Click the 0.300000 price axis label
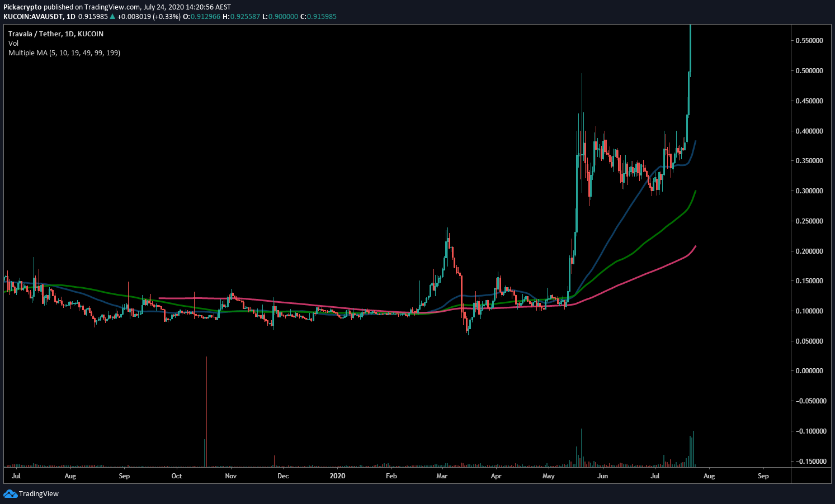Image resolution: width=835 pixels, height=504 pixels. pos(809,191)
